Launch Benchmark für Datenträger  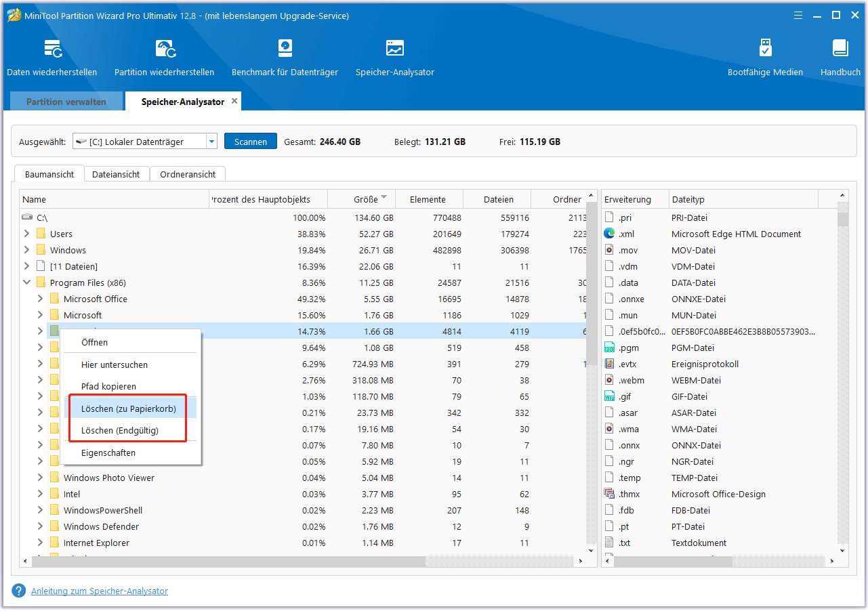point(285,58)
